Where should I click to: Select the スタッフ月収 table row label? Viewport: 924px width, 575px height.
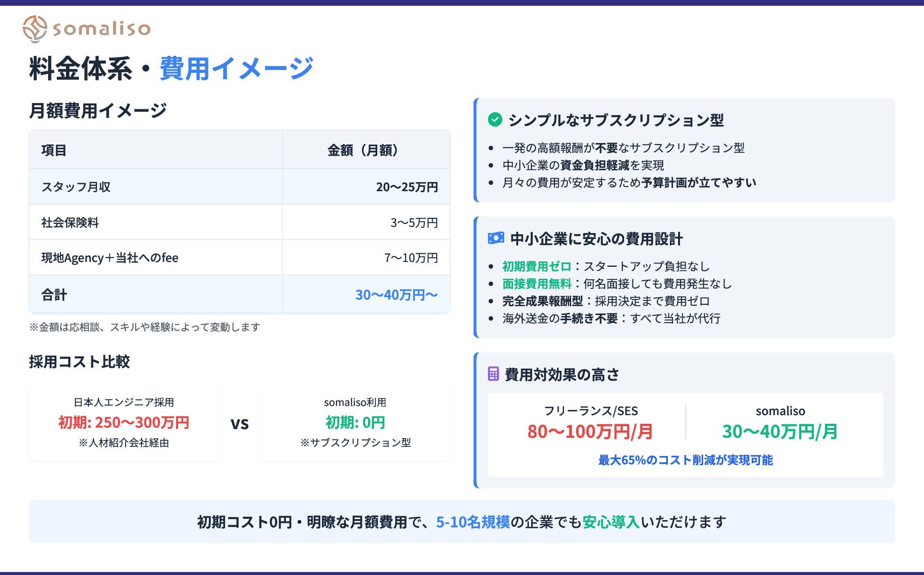click(x=76, y=187)
